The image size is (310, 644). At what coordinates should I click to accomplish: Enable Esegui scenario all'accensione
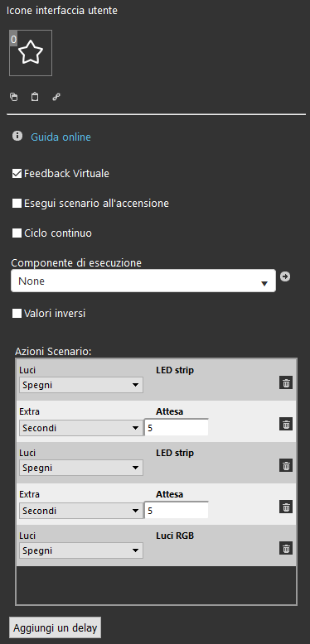tap(17, 204)
